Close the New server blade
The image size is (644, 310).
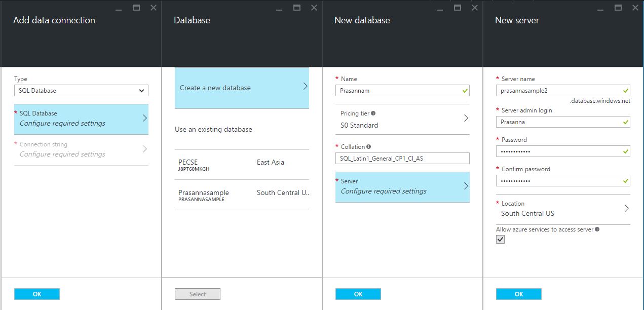pos(635,8)
